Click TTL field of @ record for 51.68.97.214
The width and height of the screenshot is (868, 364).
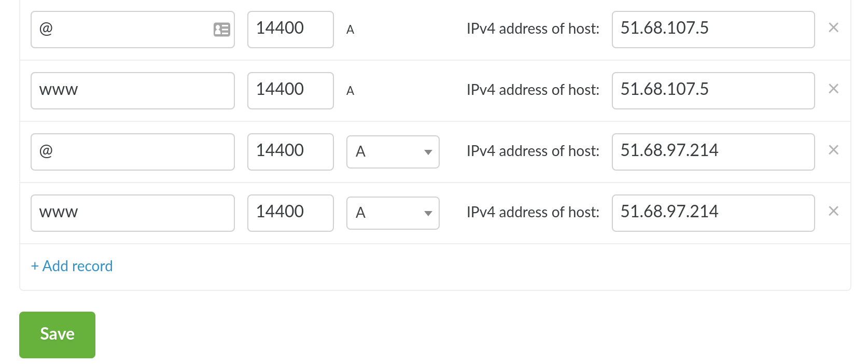pyautogui.click(x=290, y=152)
